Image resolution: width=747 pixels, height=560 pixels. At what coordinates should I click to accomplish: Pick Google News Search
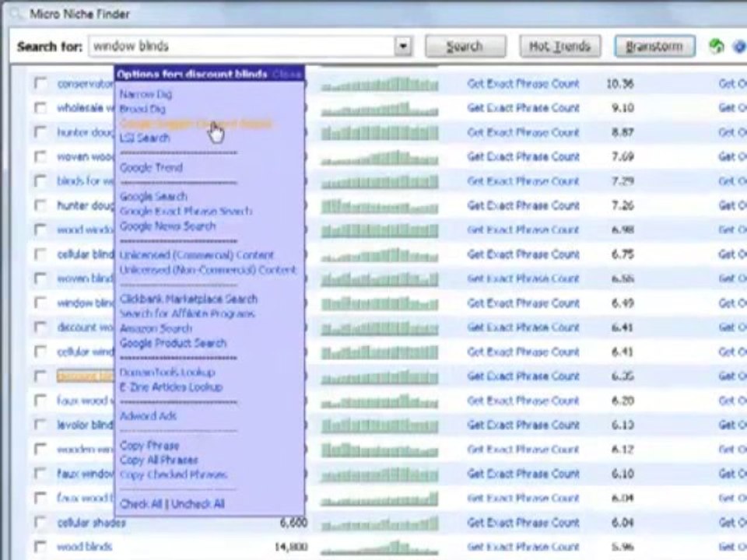[168, 226]
